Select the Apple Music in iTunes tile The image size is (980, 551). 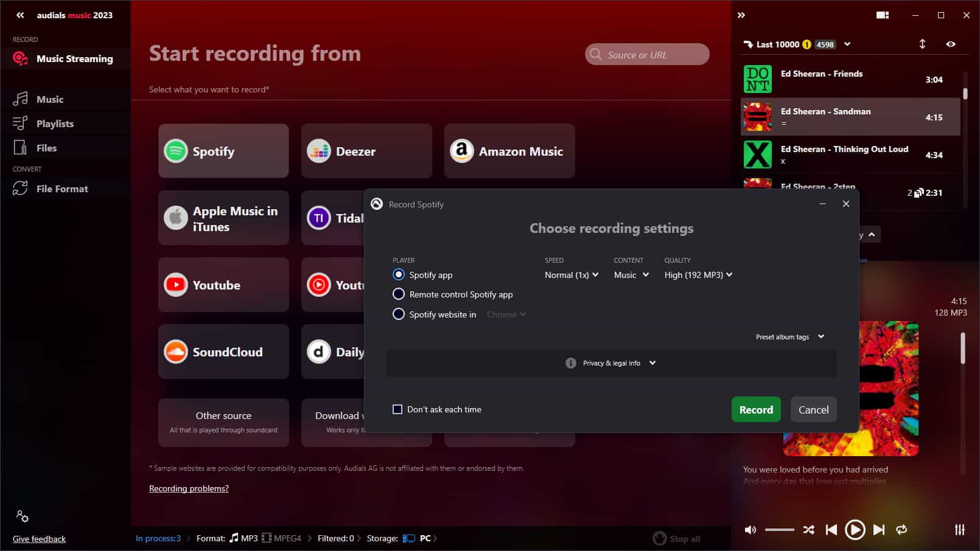tap(223, 218)
